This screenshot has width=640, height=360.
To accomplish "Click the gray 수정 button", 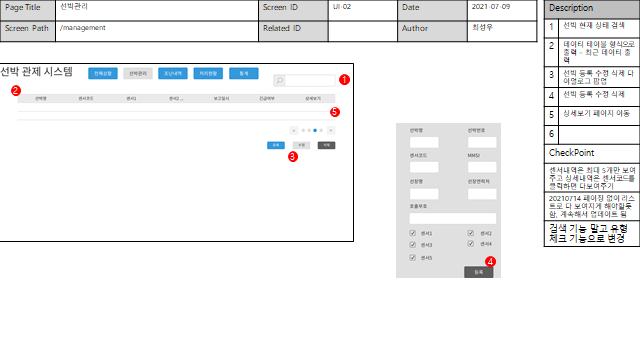I will click(x=301, y=145).
